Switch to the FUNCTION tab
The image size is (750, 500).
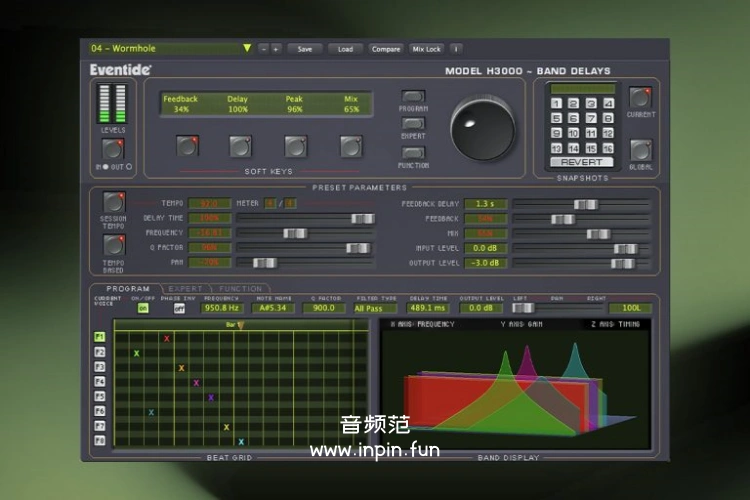[x=240, y=289]
